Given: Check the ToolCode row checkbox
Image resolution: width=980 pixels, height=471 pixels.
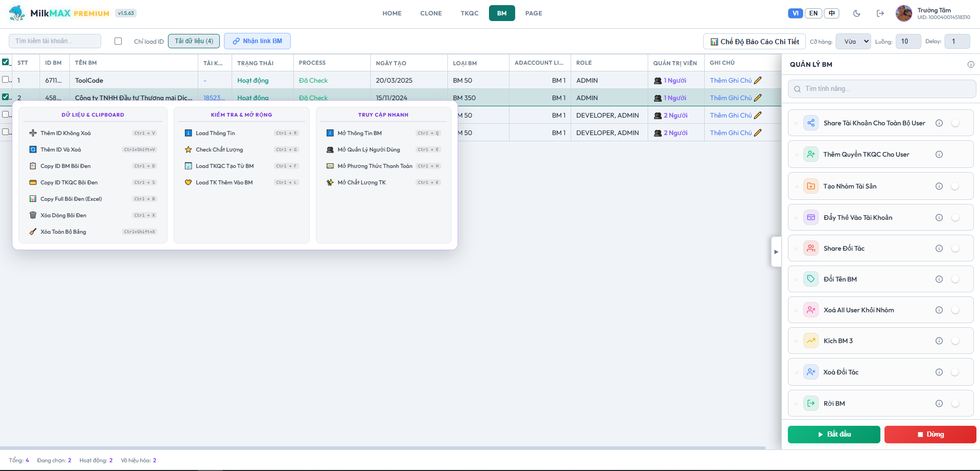Looking at the screenshot, I should point(6,80).
